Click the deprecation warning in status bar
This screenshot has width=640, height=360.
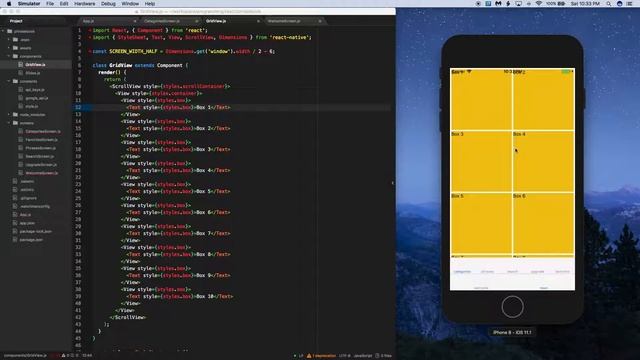pyautogui.click(x=321, y=356)
